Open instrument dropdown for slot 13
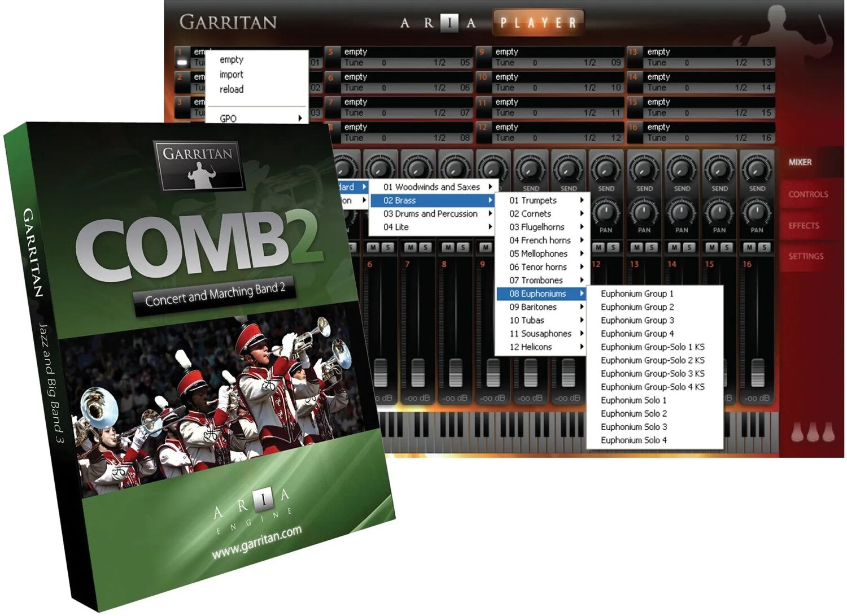The width and height of the screenshot is (847, 616). [709, 51]
